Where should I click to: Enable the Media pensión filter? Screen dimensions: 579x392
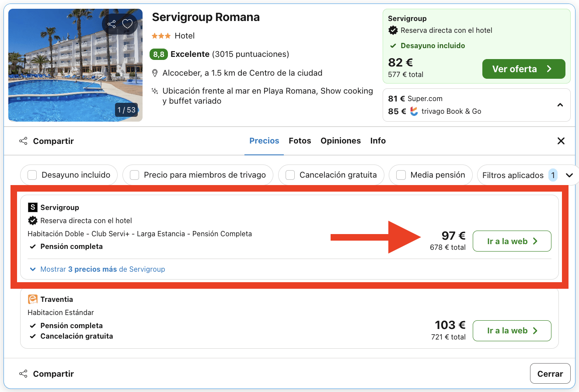401,175
